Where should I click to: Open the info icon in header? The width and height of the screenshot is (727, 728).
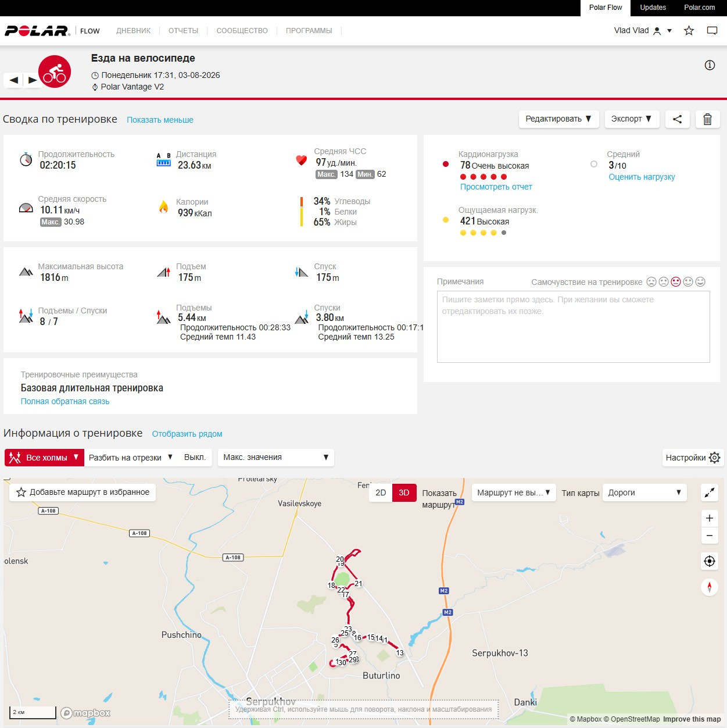pyautogui.click(x=710, y=65)
